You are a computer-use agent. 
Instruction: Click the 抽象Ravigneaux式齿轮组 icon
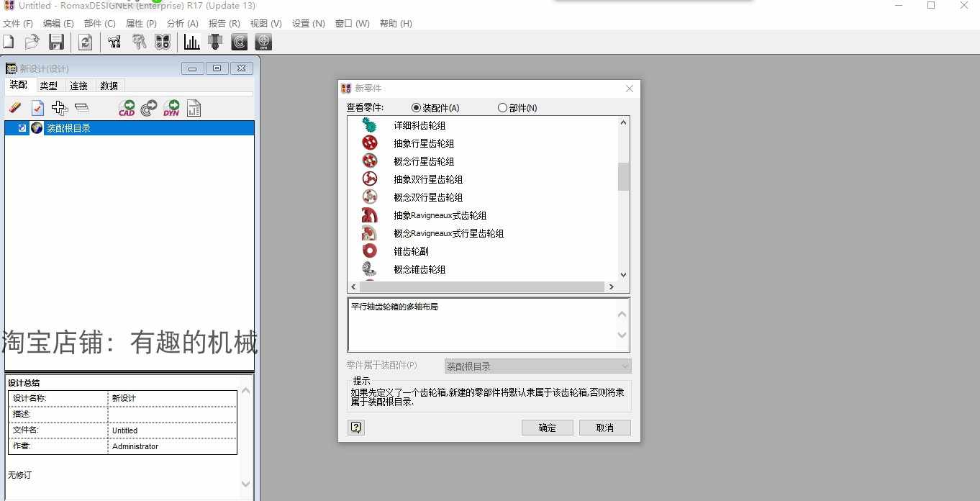pos(369,215)
